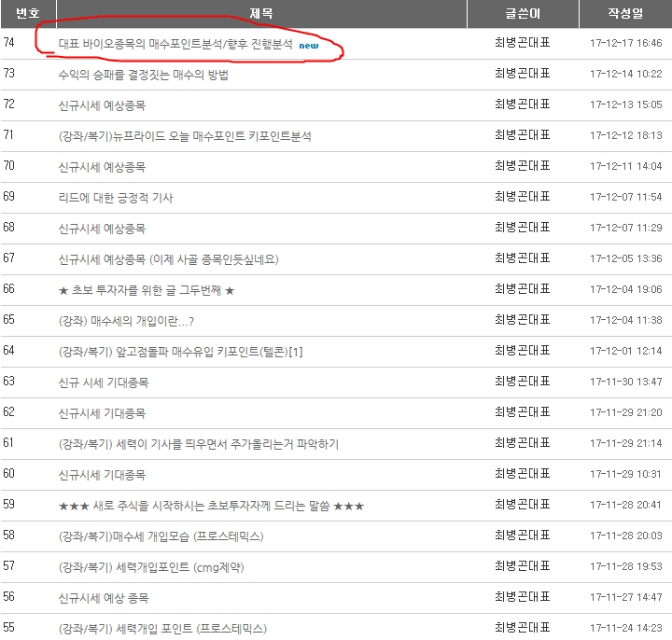The image size is (672, 640).
Task: Select post number '64' cell
Action: [x=9, y=351]
